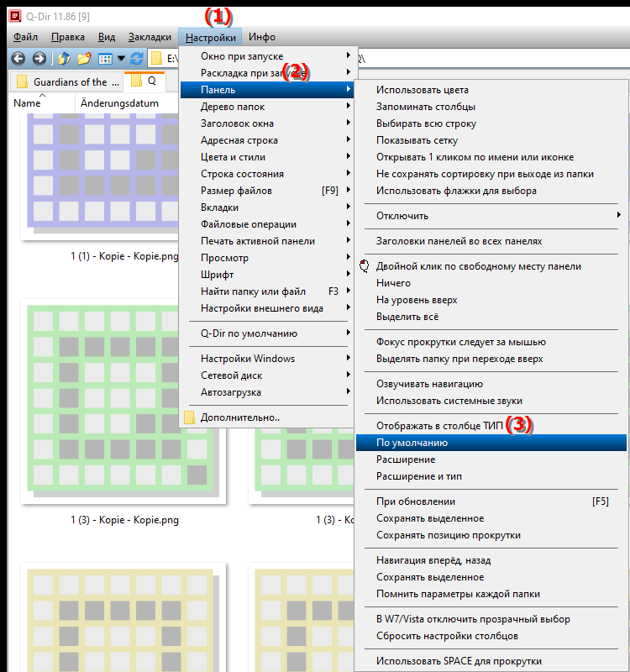This screenshot has width=630, height=672.
Task: Open the view mode dropdown arrow
Action: (x=121, y=58)
